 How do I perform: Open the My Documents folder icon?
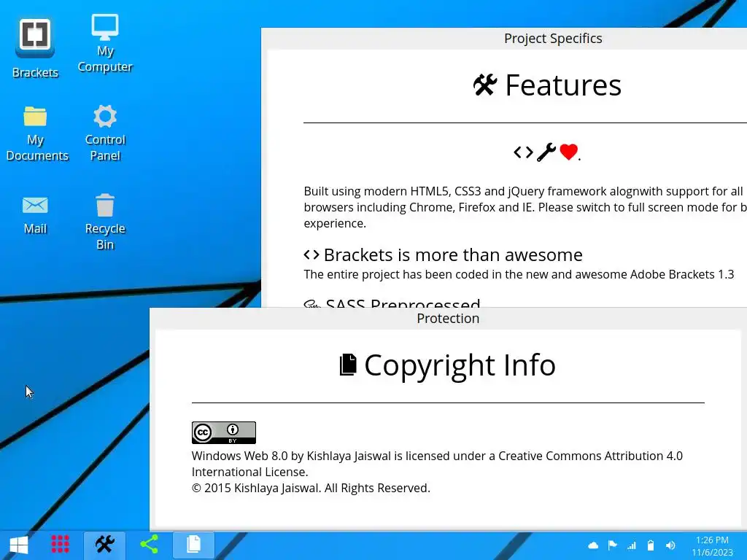click(x=36, y=134)
